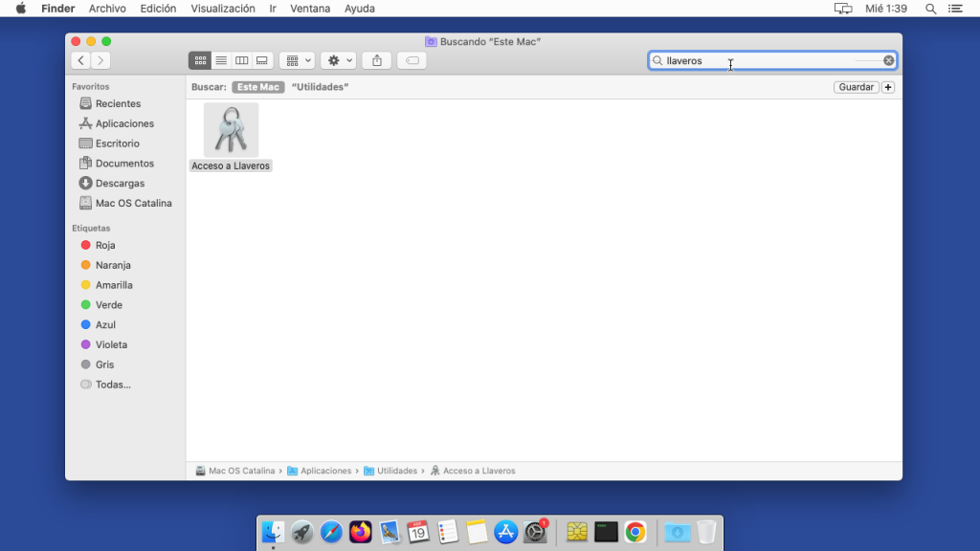Click the edit tags toolbar button
The image size is (980, 551).
(x=412, y=60)
